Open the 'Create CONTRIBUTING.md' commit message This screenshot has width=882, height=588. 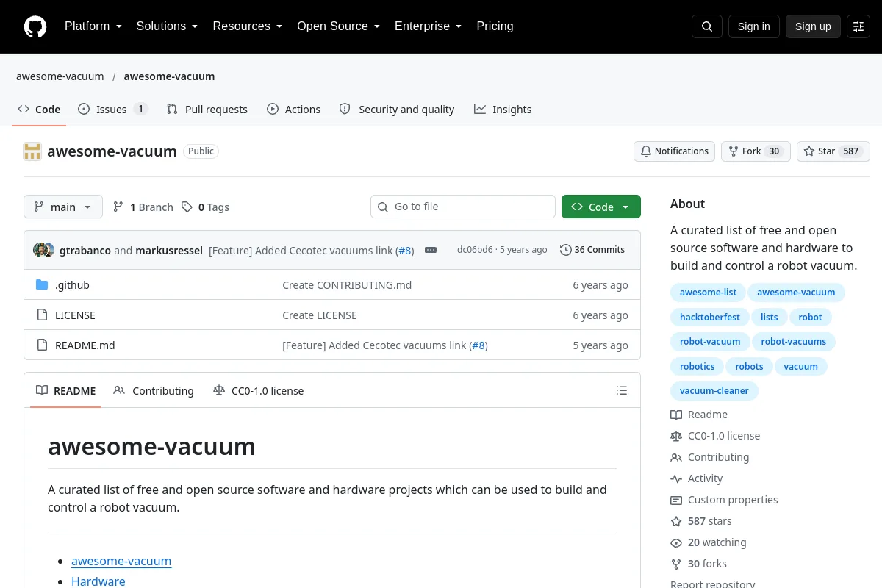347,285
